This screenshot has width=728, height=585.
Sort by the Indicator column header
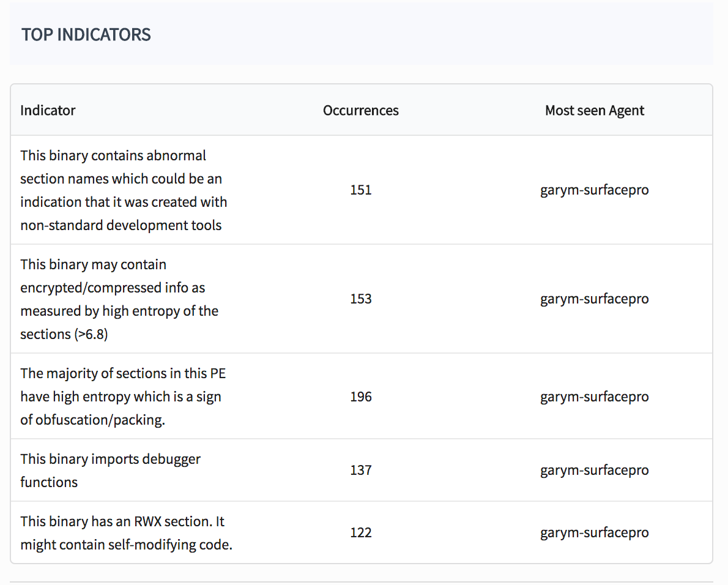point(48,110)
